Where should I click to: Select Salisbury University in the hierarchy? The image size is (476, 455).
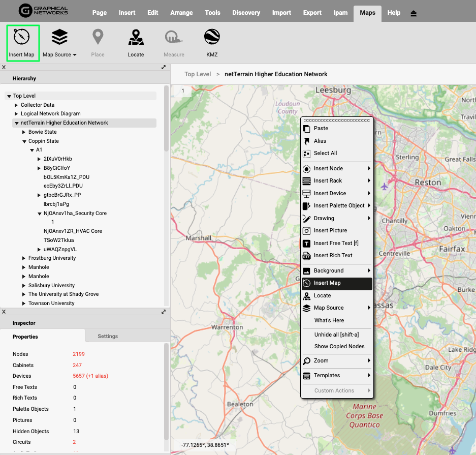[51, 286]
